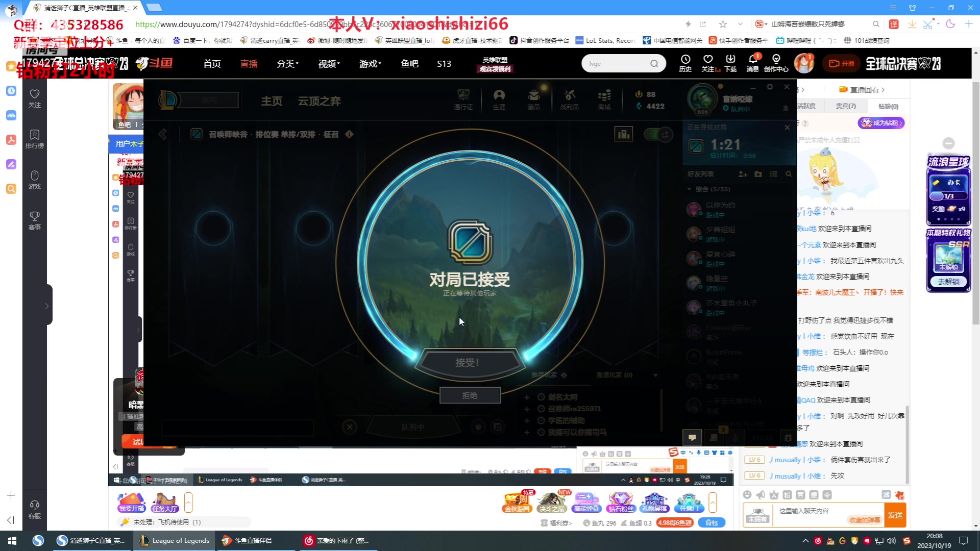Viewport: 980px width, 551px height.
Task: Expand the 视频 dropdown menu
Action: point(329,64)
